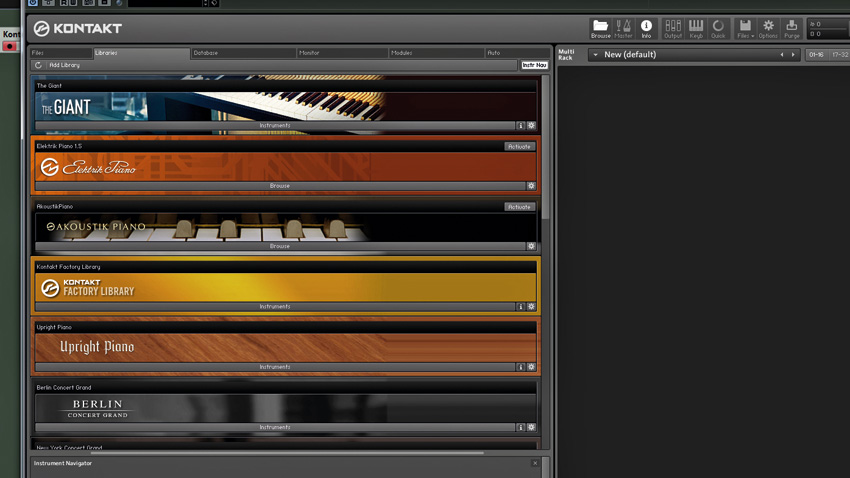Activate Elektrik Piano 1.5 library
The width and height of the screenshot is (850, 478).
(519, 146)
